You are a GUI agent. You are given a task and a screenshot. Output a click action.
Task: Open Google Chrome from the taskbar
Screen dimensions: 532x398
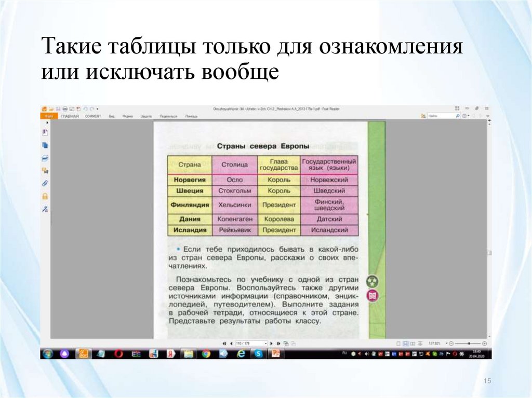coord(206,354)
